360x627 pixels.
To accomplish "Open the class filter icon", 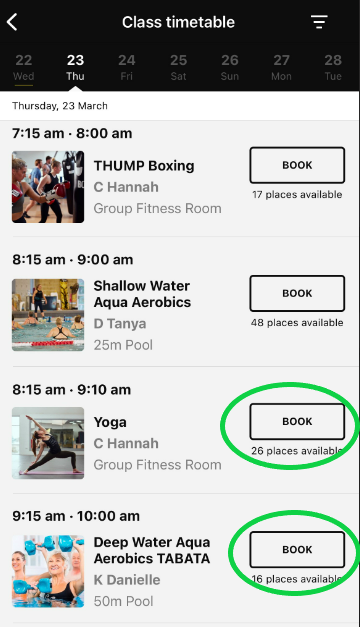I will pyautogui.click(x=319, y=22).
